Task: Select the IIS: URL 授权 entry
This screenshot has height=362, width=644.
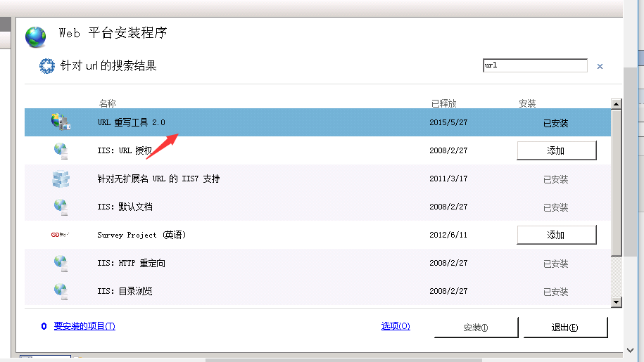Action: coord(317,150)
